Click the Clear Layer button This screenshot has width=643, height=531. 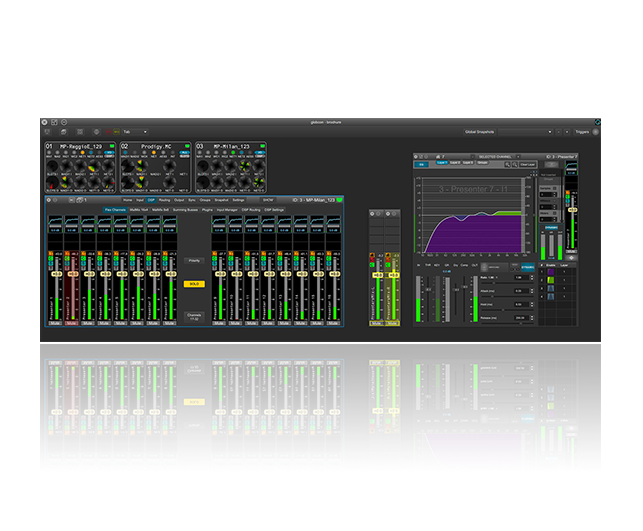point(529,165)
